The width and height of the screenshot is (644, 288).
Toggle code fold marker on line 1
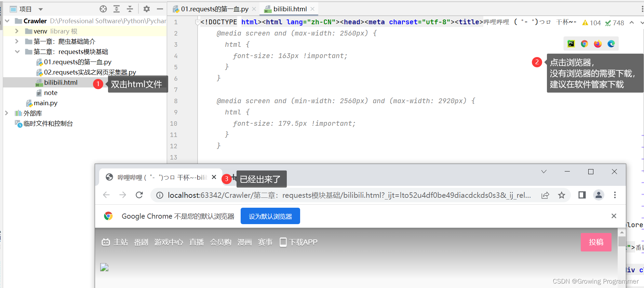point(197,22)
